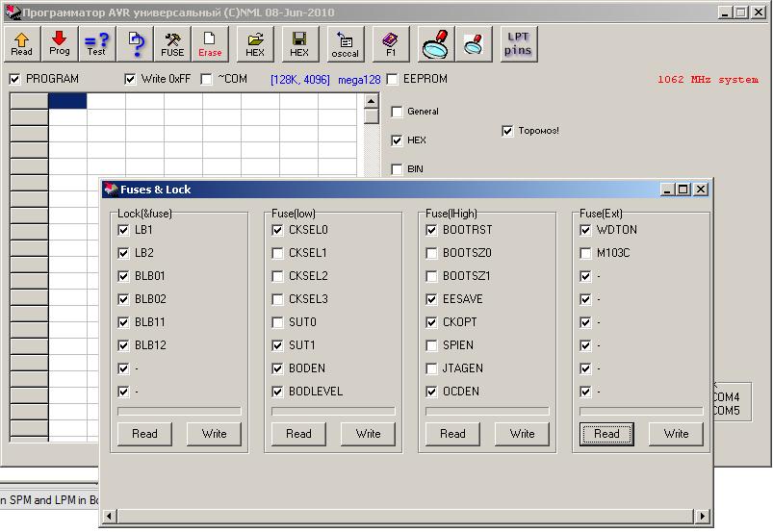
Task: Save HEX file with floppy disk icon
Action: pyautogui.click(x=299, y=43)
